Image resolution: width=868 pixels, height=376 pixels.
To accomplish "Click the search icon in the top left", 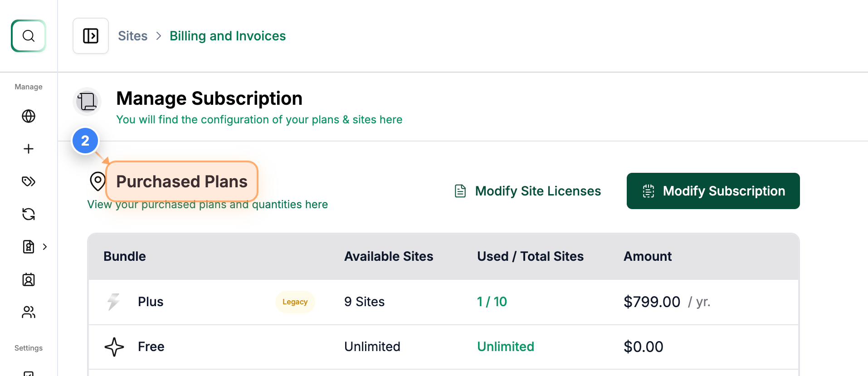I will (29, 36).
